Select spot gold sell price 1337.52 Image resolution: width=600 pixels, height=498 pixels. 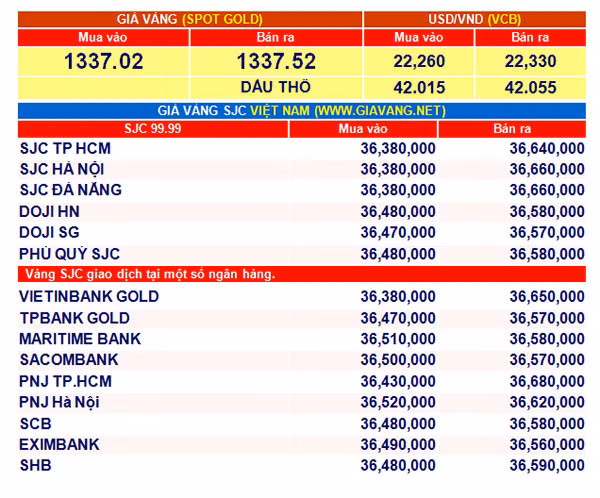click(276, 61)
